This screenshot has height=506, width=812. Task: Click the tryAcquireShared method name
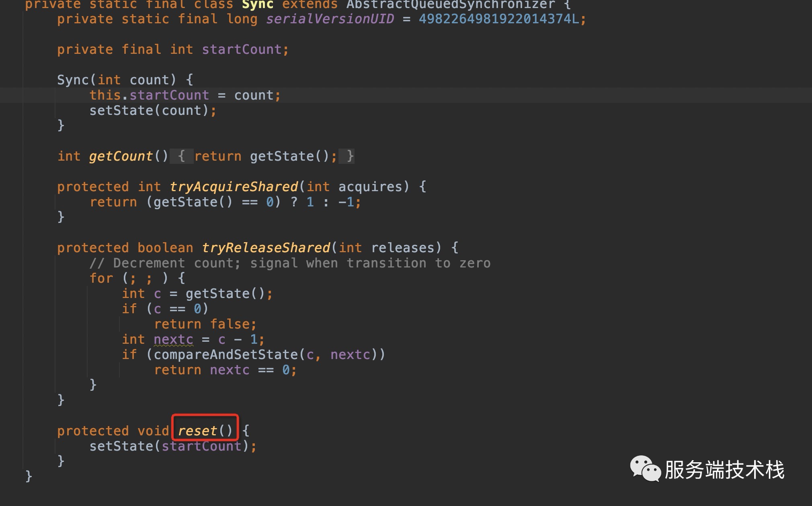(x=234, y=186)
